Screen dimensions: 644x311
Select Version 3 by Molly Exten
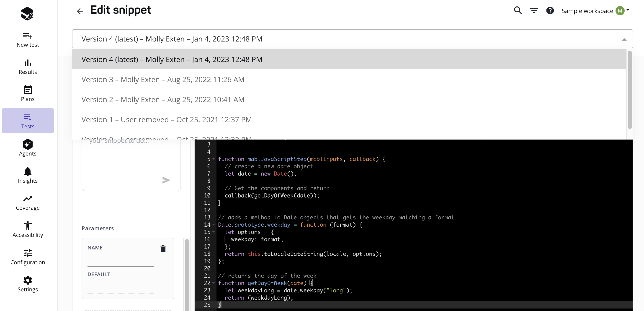[162, 79]
